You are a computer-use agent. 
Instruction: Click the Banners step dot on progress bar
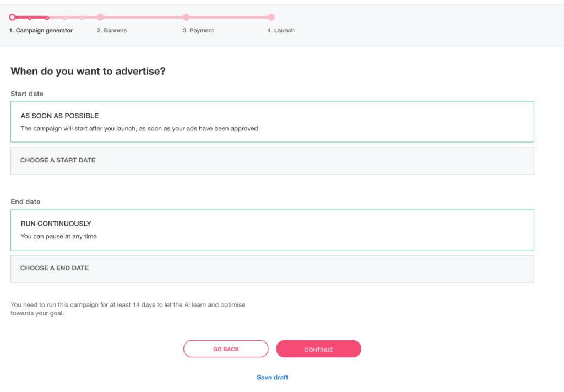click(100, 17)
